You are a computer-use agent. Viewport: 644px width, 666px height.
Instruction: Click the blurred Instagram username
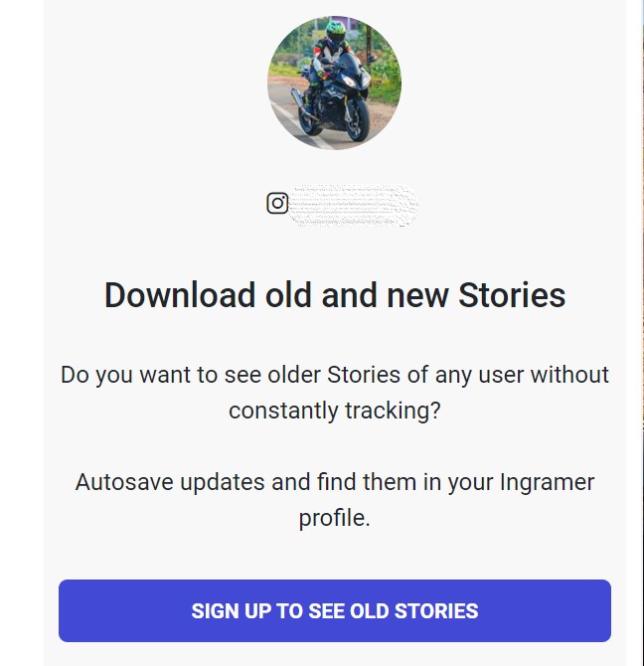355,205
